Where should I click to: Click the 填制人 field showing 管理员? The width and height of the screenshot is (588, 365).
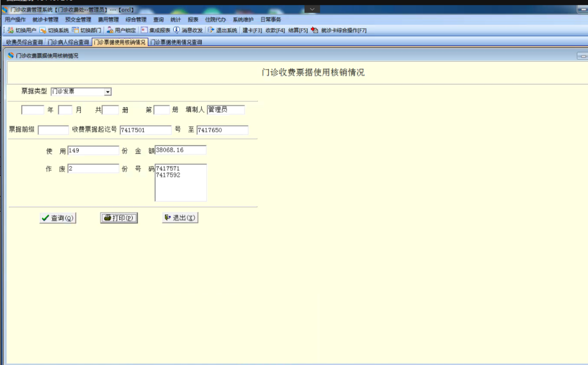pyautogui.click(x=226, y=109)
